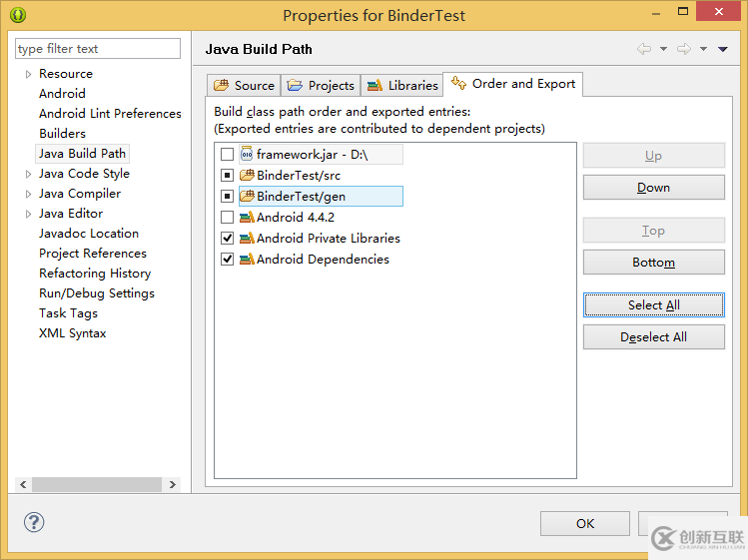Uncheck Android Dependencies
The width and height of the screenshot is (748, 560).
(x=227, y=259)
